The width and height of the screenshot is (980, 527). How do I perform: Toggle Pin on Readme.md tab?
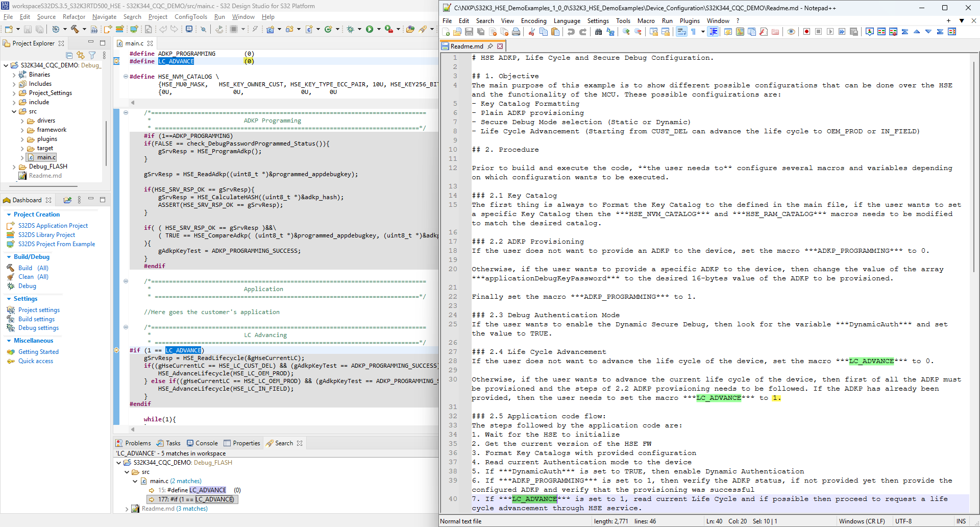point(490,46)
